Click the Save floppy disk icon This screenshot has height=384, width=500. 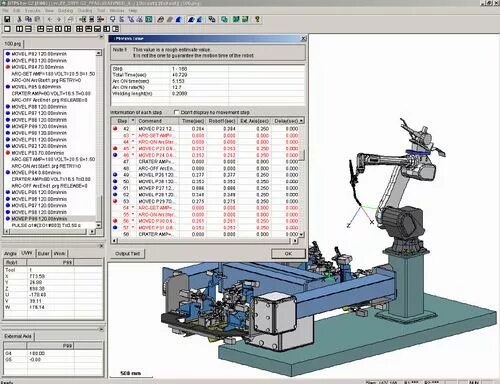pyautogui.click(x=7, y=19)
